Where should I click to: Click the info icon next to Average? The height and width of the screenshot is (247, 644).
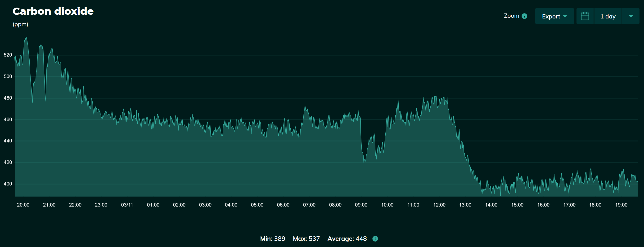pyautogui.click(x=375, y=239)
